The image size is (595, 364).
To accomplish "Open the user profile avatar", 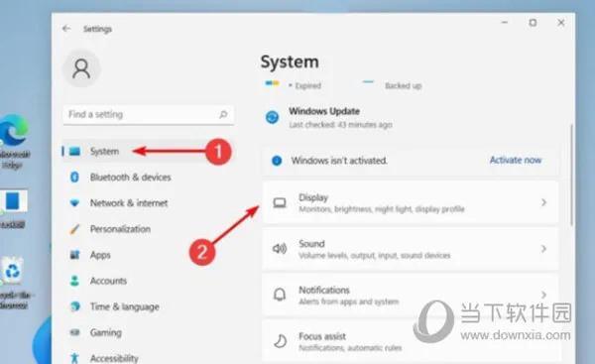I will 81,68.
